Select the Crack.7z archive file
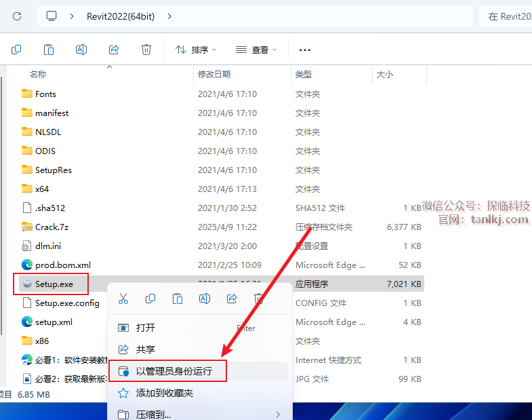 (x=52, y=227)
